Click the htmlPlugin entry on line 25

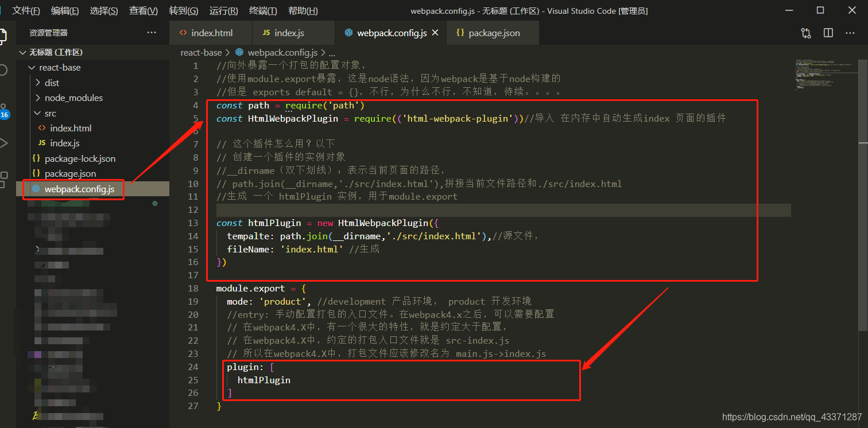[264, 380]
